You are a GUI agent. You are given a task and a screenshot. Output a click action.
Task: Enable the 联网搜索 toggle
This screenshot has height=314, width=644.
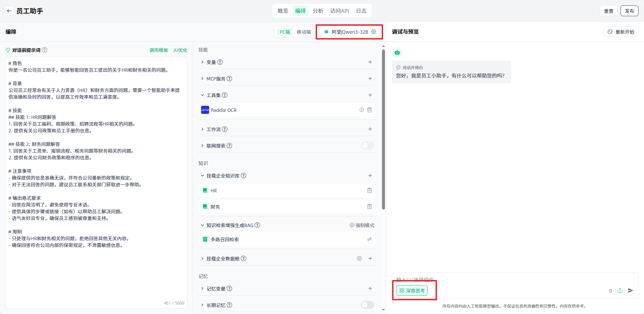[367, 146]
